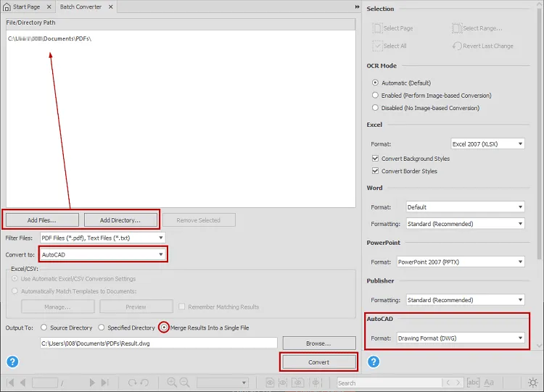This screenshot has height=392, width=544.
Task: Click the tab overflow double-arrow icon
Action: click(357, 7)
